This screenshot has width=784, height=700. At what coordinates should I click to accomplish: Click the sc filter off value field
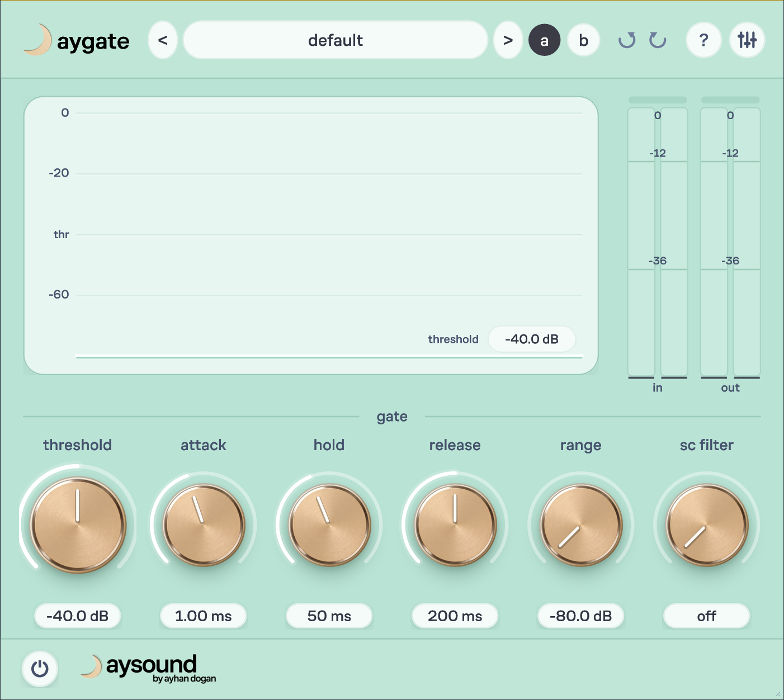pyautogui.click(x=707, y=616)
